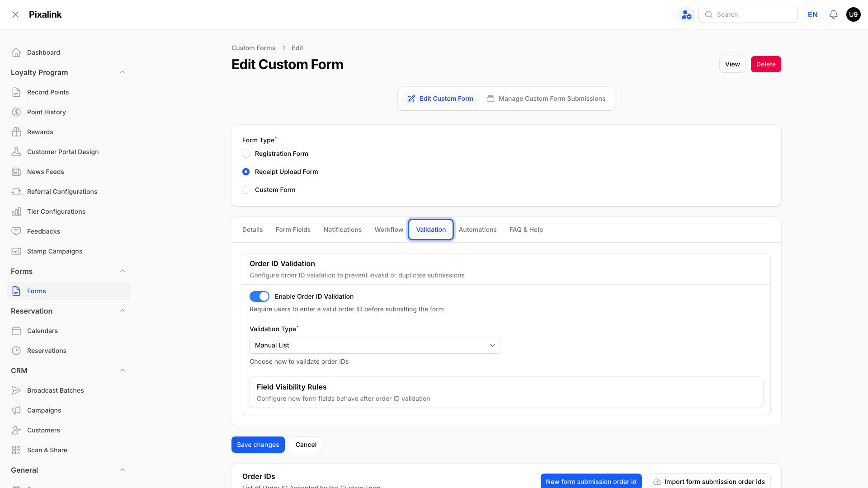Close the sidebar with the X icon
The width and height of the screenshot is (868, 488).
point(15,14)
